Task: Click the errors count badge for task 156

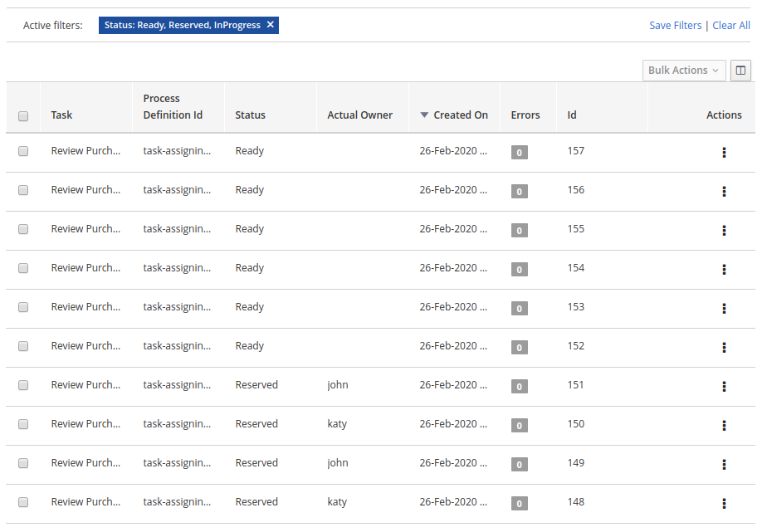Action: 519,192
